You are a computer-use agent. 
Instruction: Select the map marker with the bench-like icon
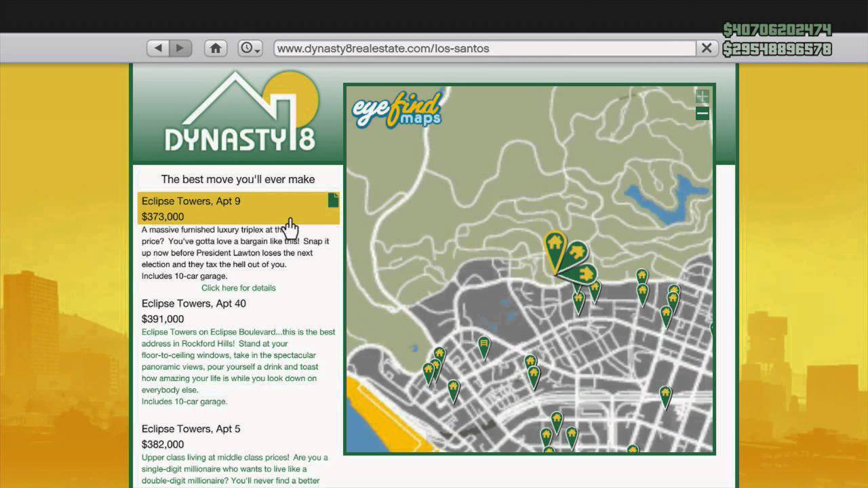click(484, 347)
